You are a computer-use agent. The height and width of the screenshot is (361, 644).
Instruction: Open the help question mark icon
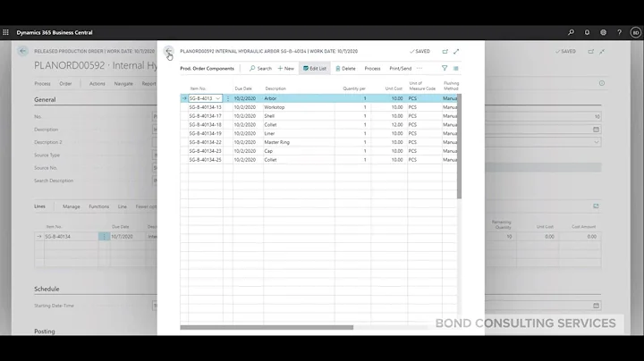coord(619,32)
